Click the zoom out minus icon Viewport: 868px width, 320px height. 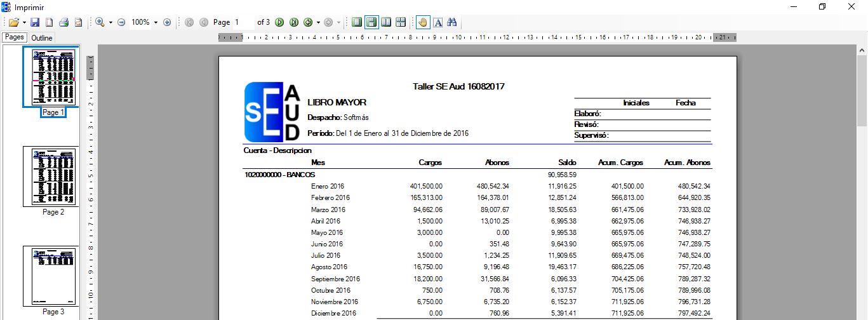[x=121, y=22]
